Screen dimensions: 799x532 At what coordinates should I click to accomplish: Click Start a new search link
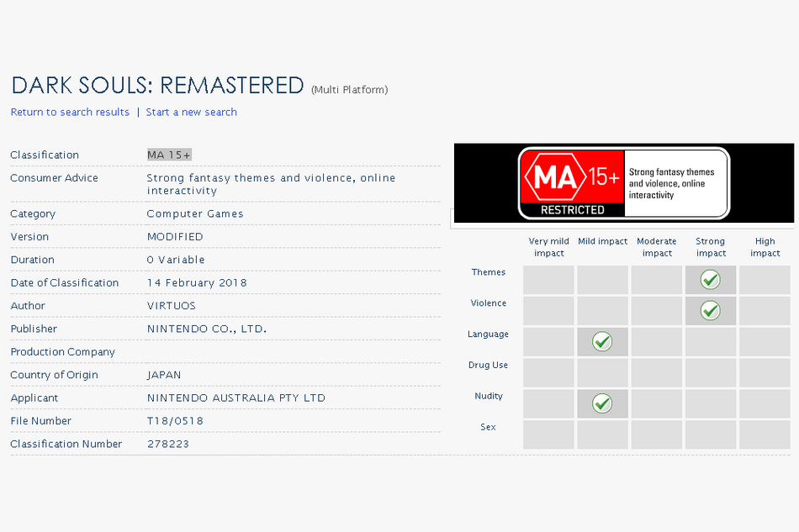(192, 112)
